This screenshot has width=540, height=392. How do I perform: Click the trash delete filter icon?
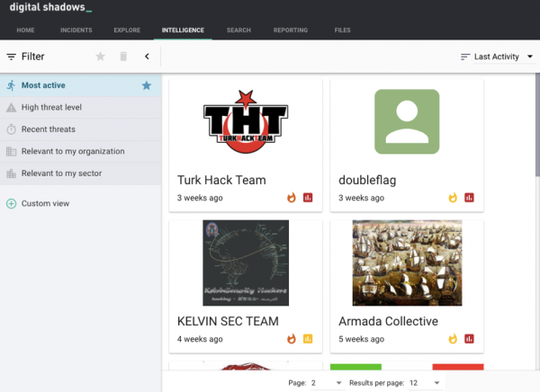point(123,56)
